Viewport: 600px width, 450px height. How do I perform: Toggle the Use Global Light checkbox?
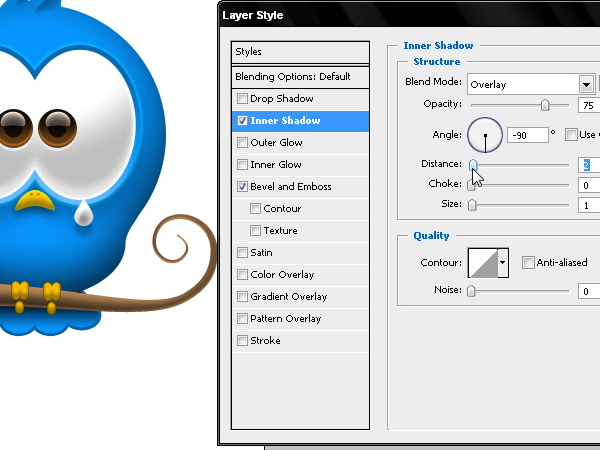(571, 135)
